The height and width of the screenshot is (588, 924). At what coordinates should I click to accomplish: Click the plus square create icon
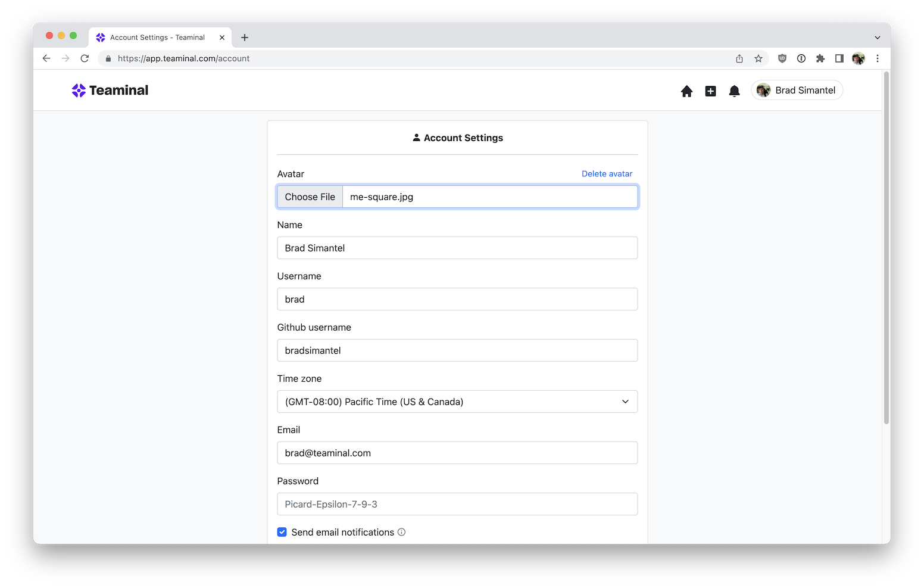pos(710,91)
